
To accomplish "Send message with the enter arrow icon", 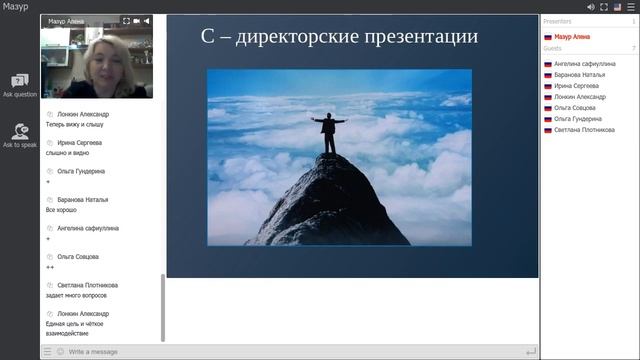I will click(x=531, y=351).
